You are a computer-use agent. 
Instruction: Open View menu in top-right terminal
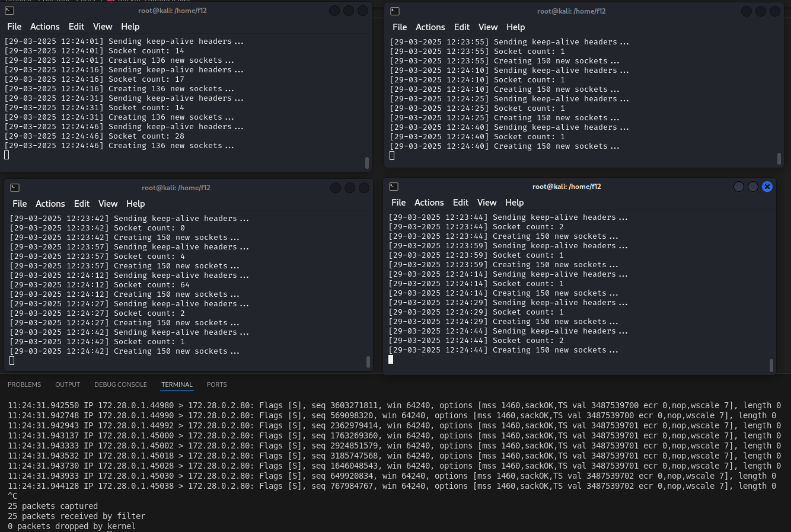coord(488,27)
